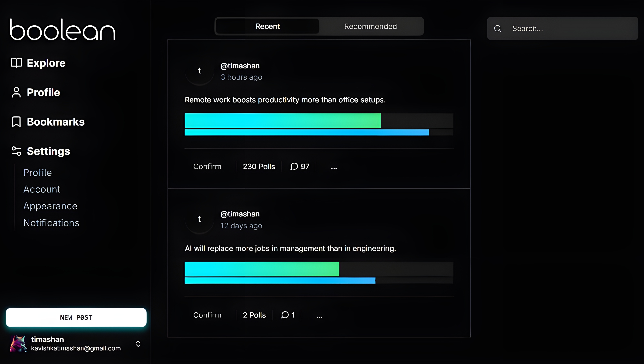Switch to the Recent tab
Image resolution: width=644 pixels, height=364 pixels.
(x=267, y=26)
